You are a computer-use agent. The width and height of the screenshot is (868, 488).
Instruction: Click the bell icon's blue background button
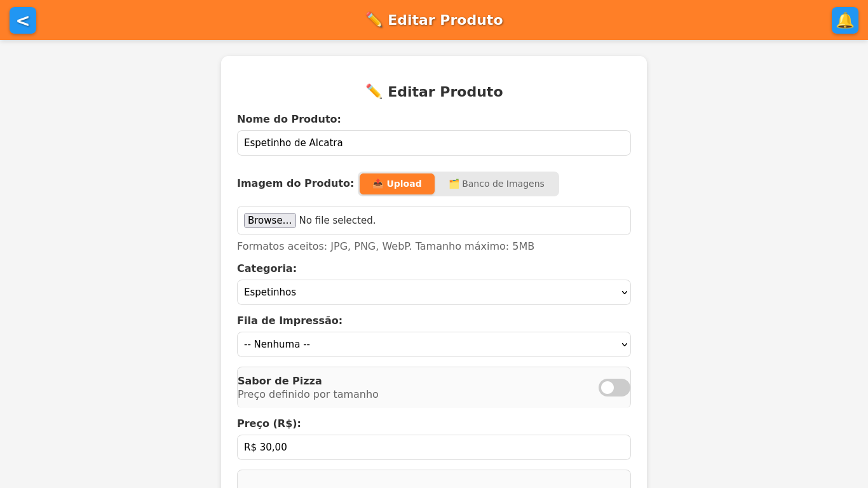pos(845,20)
